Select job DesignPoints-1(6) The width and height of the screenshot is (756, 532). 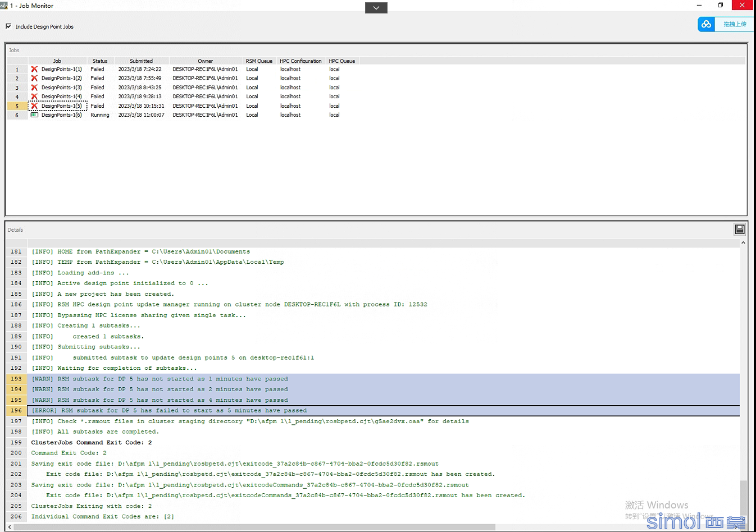tap(62, 114)
